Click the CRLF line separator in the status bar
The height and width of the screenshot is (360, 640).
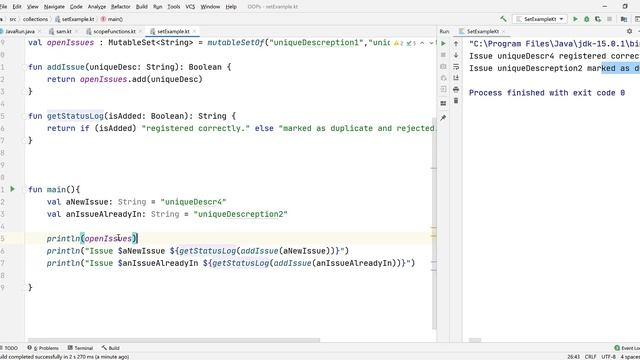(x=590, y=357)
